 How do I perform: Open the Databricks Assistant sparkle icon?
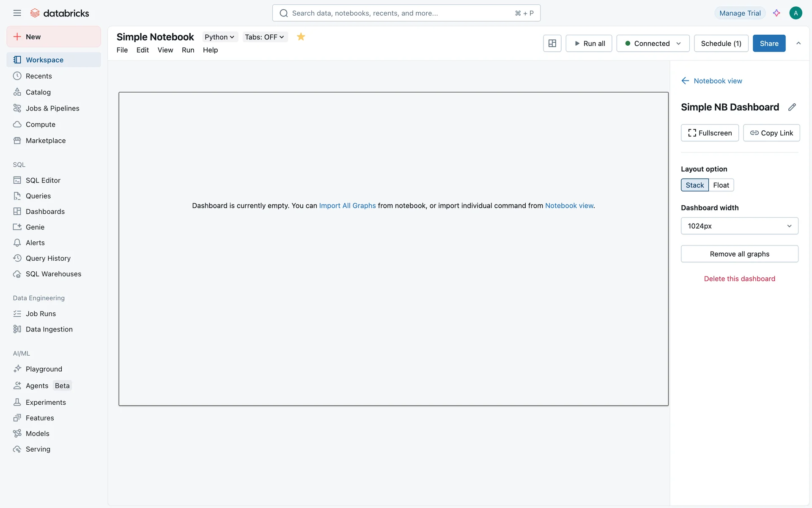(776, 13)
